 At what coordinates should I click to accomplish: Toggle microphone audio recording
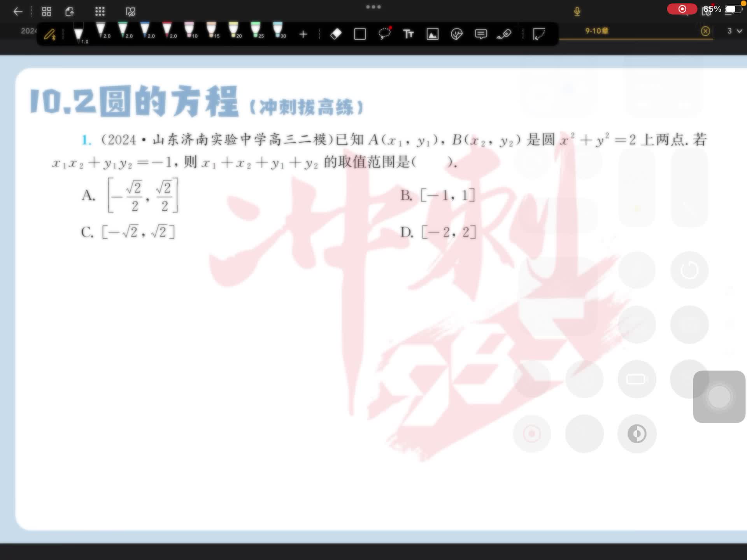[x=577, y=12]
